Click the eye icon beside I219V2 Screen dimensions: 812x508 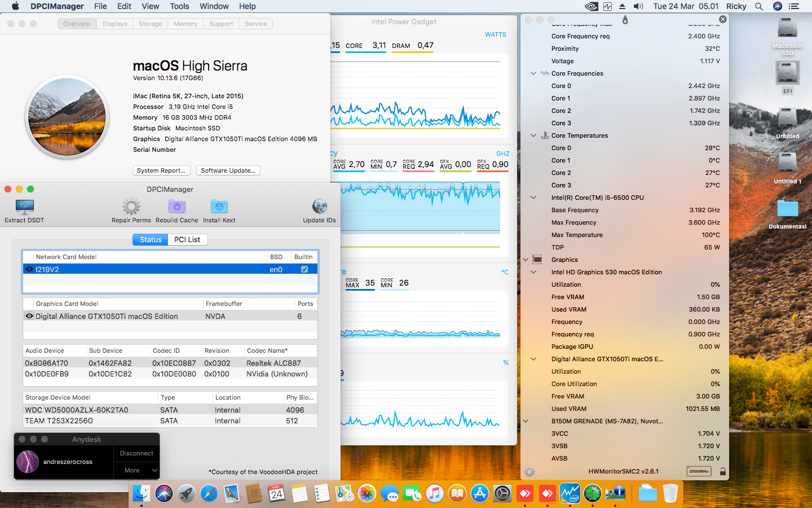click(29, 269)
